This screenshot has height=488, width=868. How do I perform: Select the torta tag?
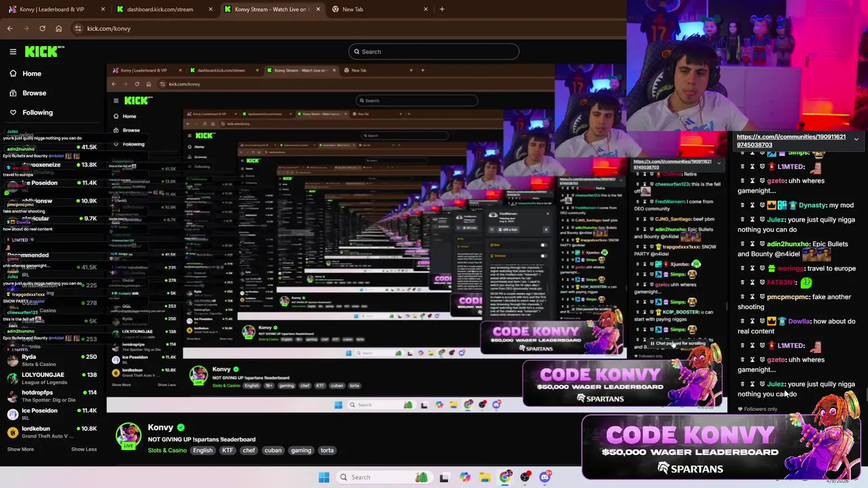[327, 450]
